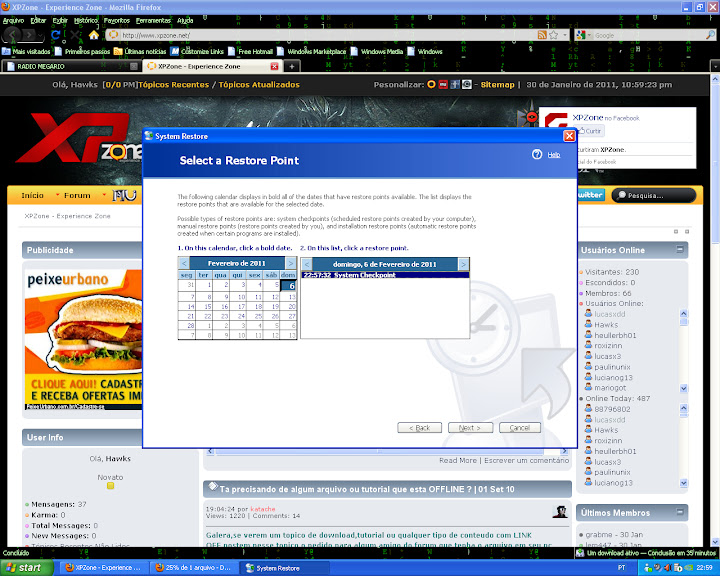Viewport: 720px width, 576px height.
Task: Click the Help link in System Restore
Action: (x=554, y=155)
